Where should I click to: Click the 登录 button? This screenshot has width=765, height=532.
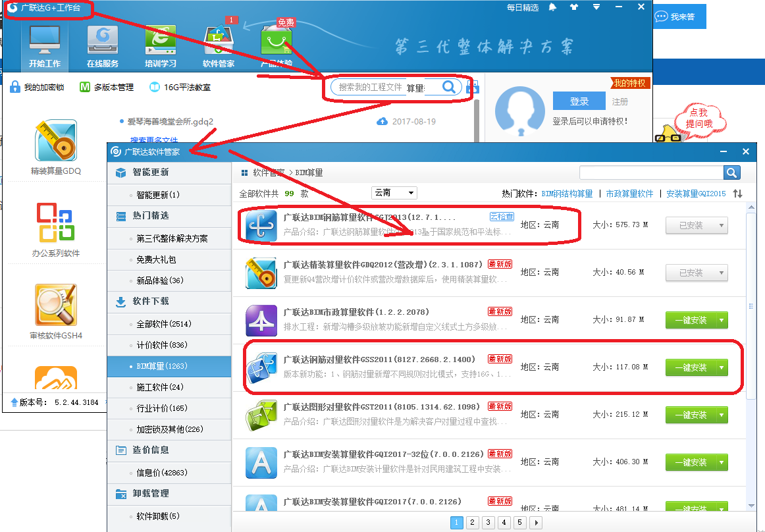click(x=579, y=101)
